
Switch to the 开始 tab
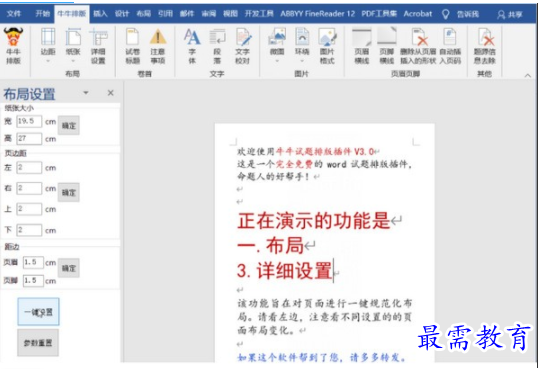pos(42,14)
